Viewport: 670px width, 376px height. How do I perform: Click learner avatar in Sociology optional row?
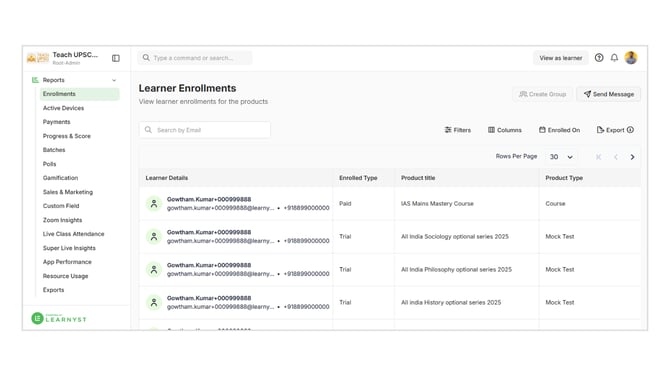pyautogui.click(x=154, y=237)
